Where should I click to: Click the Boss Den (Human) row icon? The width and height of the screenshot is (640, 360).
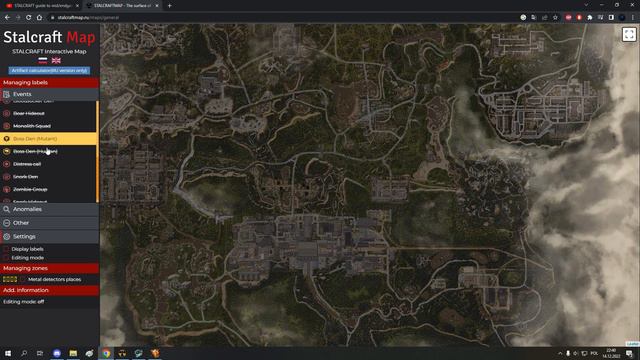point(7,151)
